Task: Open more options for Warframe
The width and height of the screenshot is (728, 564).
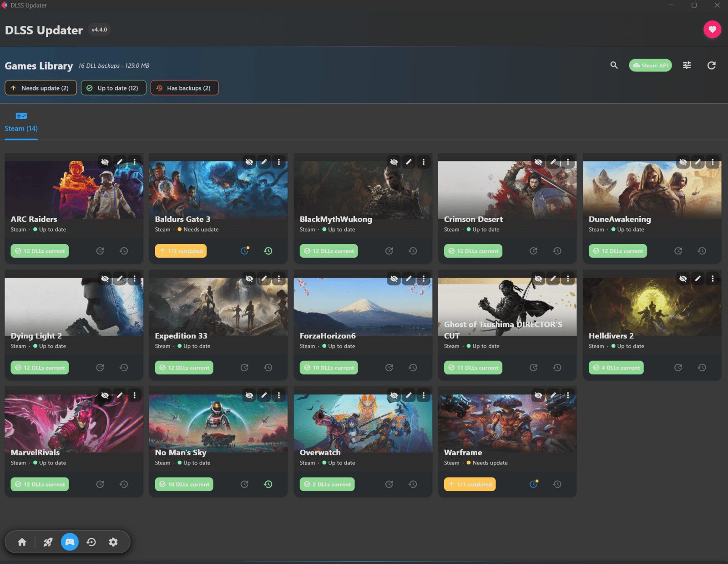Action: coord(568,395)
